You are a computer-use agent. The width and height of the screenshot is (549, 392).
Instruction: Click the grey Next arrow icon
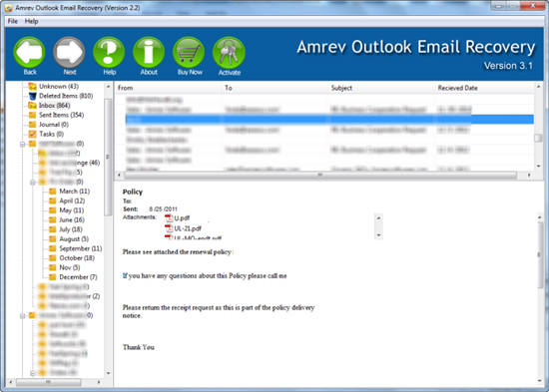[x=69, y=53]
